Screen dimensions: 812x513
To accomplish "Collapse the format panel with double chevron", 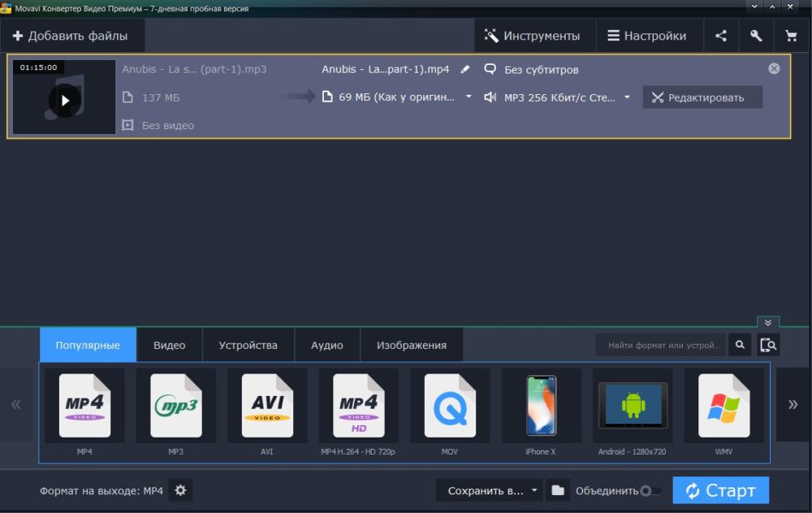I will click(768, 322).
